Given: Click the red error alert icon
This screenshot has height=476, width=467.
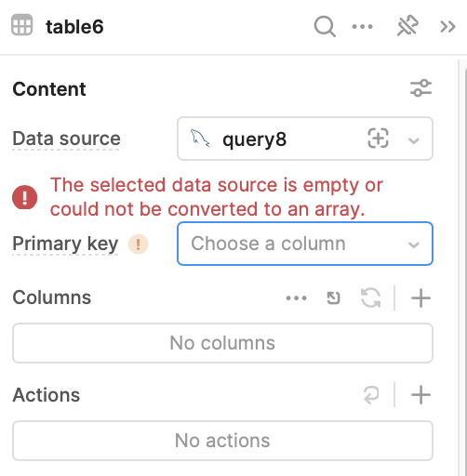Looking at the screenshot, I should click(25, 197).
